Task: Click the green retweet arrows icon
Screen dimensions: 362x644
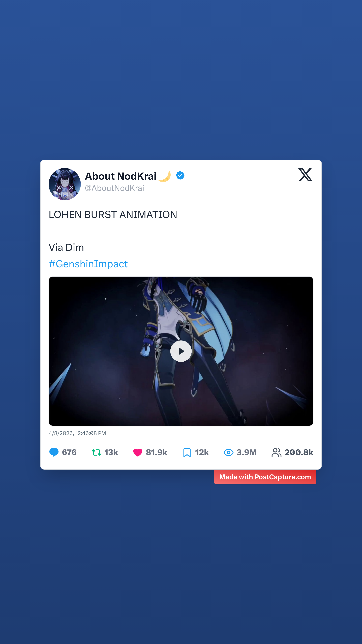Action: [96, 452]
